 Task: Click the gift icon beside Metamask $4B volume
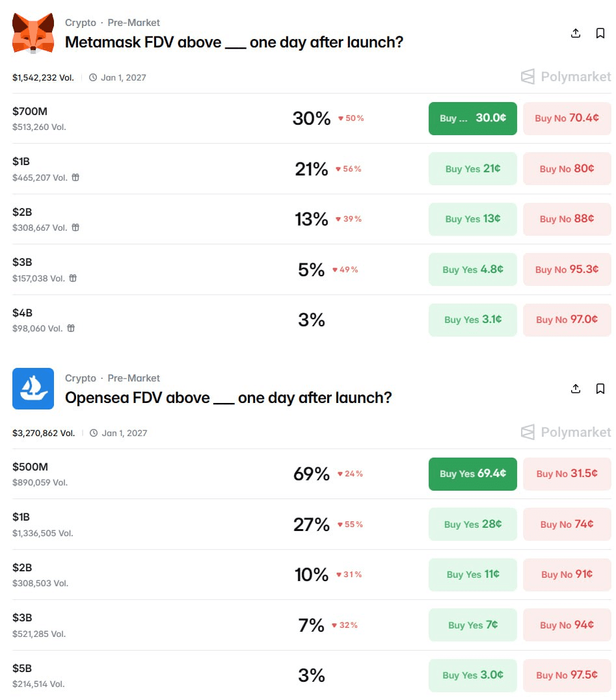[x=71, y=328]
